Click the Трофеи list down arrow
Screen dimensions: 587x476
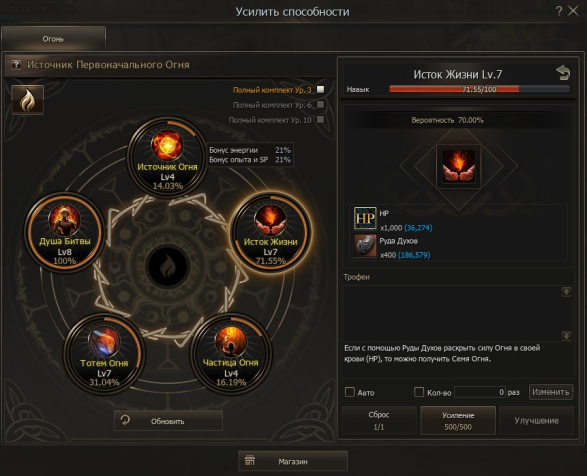coord(566,336)
